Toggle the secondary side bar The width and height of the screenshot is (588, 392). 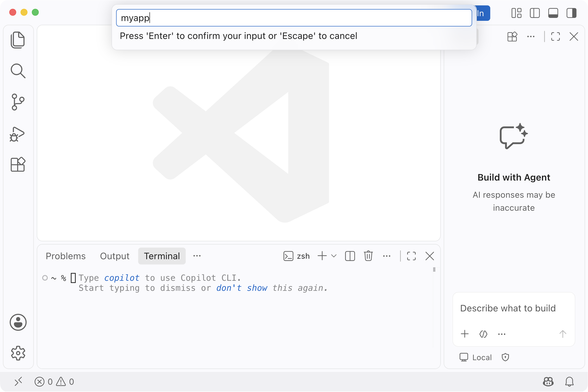click(x=572, y=13)
